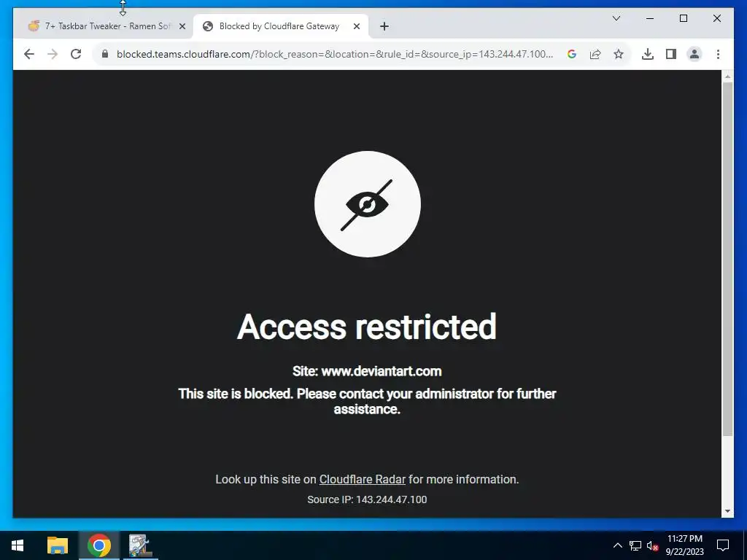Switch to 7+ Taskbar Tweaker tab

(x=107, y=26)
